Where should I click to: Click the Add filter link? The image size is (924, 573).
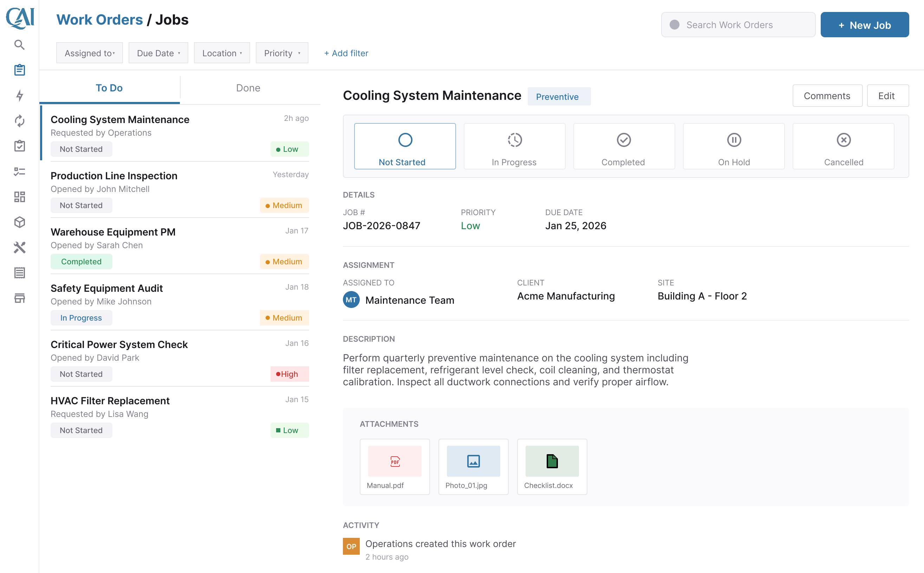[x=346, y=53]
